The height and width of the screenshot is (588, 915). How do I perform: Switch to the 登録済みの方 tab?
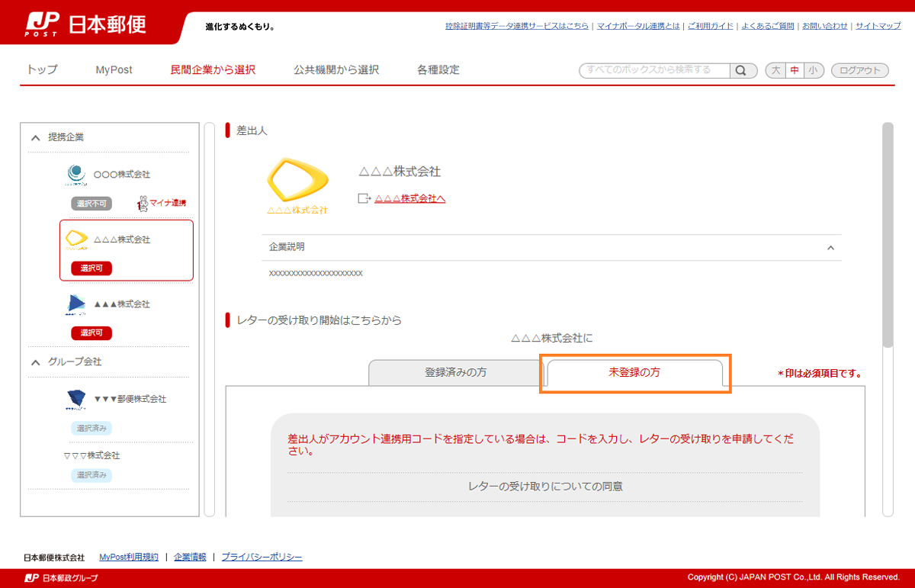click(455, 373)
